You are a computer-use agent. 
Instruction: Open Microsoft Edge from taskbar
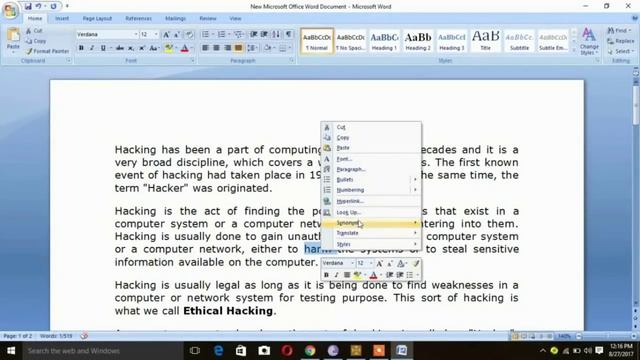pyautogui.click(x=218, y=351)
